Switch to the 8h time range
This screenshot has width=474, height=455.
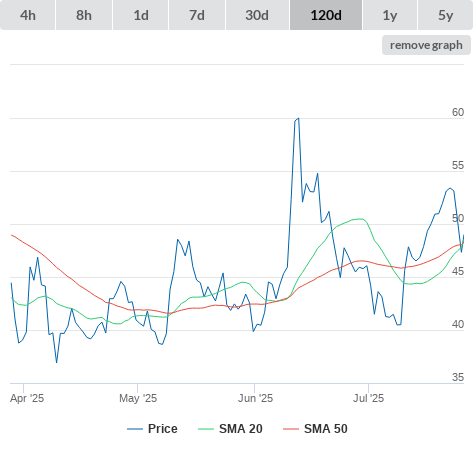tap(84, 15)
